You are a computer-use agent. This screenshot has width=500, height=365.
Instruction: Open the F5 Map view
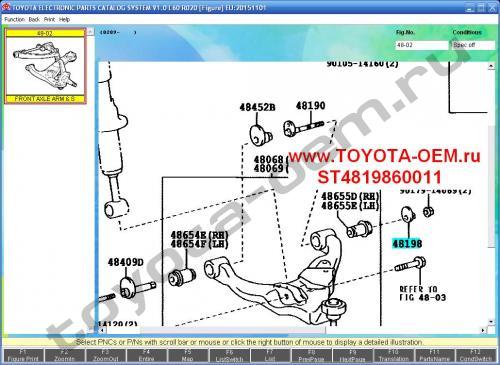[x=188, y=355]
